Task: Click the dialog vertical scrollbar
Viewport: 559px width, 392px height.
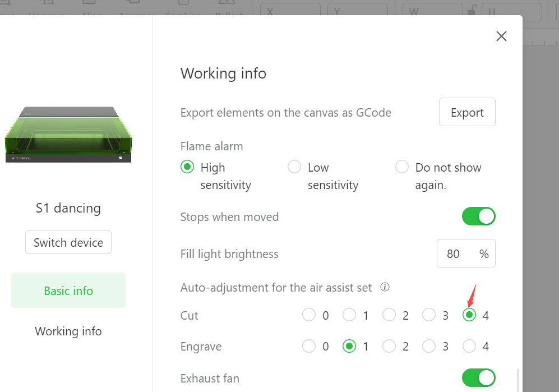Action: (518, 380)
